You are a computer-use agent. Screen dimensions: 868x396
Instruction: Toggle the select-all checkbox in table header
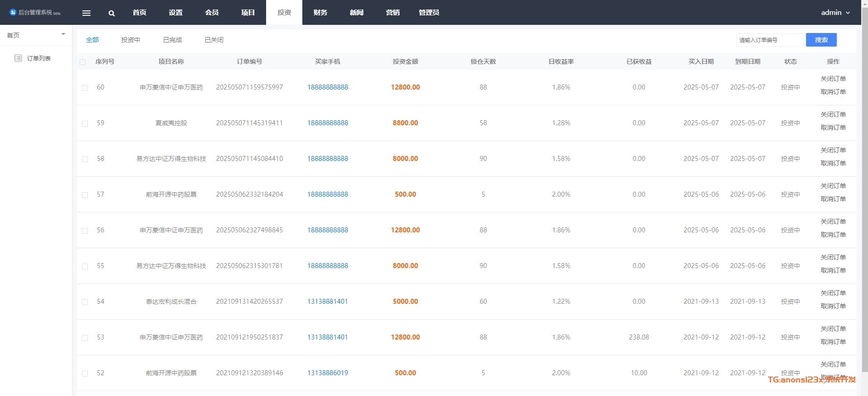tap(82, 62)
